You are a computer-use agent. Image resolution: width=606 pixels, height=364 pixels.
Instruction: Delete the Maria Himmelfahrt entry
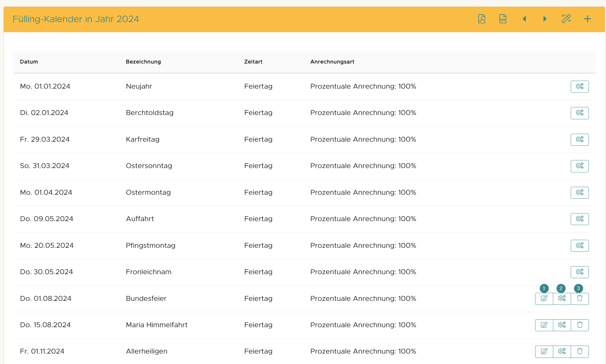[580, 325]
